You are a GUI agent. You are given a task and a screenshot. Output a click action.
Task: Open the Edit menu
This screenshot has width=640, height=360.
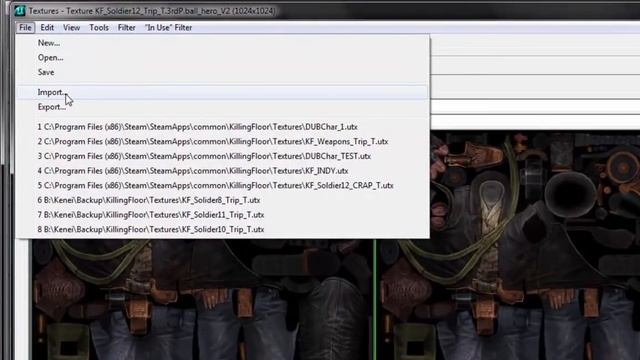47,27
